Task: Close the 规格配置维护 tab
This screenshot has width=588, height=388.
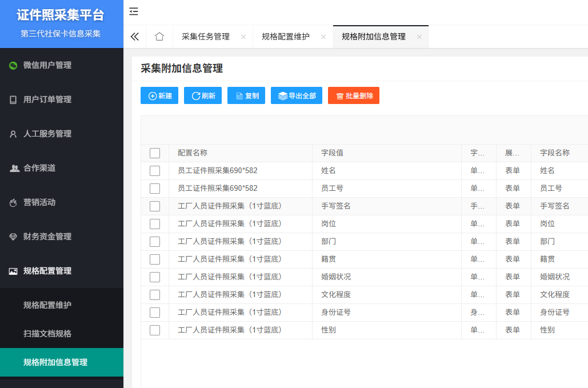Action: [x=323, y=37]
